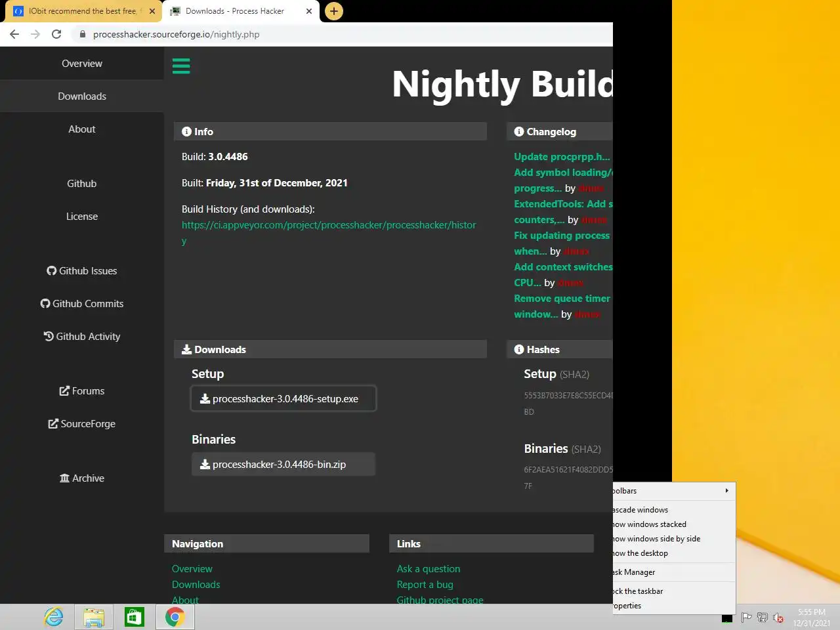
Task: Click the Downloads panel header icon
Action: 187,349
